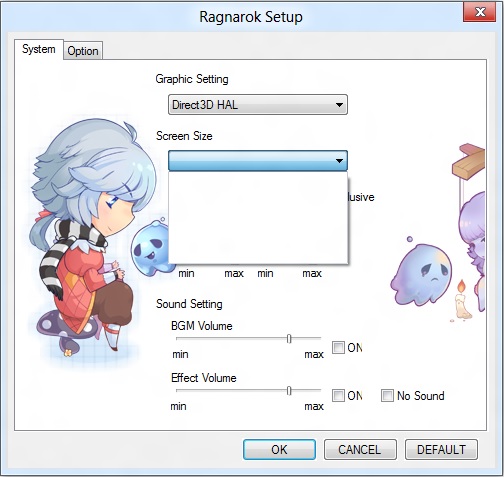Enable the BGM Volume ON checkbox
Viewport: 504px width, 477px height.
(338, 347)
